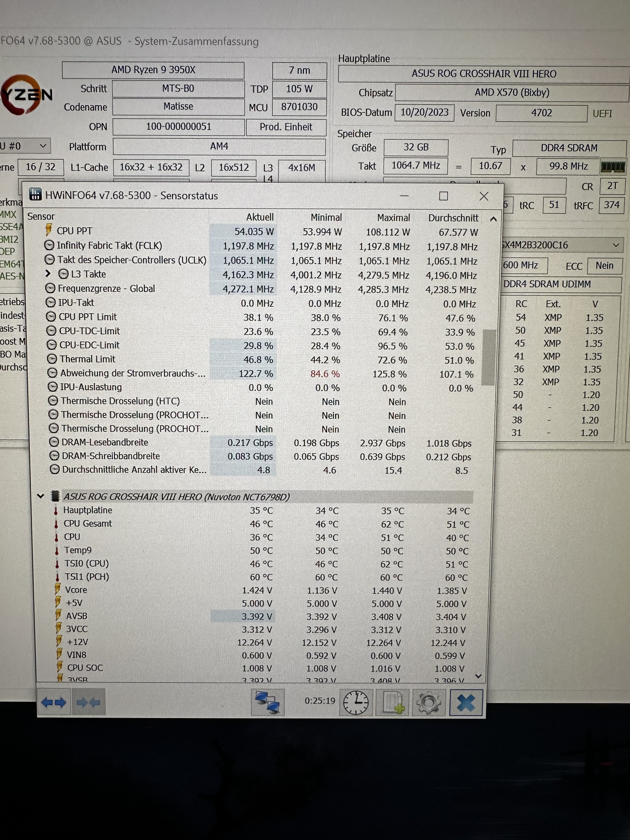The image size is (630, 840).
Task: Open sensor settings gear icon
Action: pos(429,702)
